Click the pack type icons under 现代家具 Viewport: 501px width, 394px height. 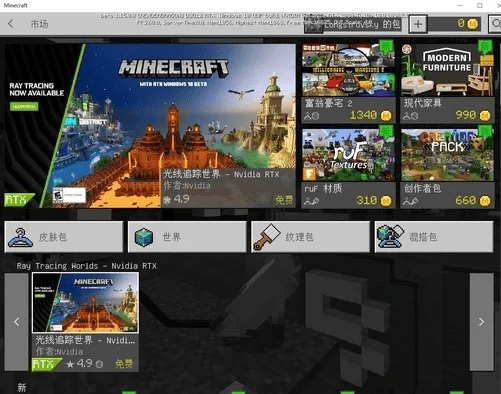pos(411,116)
